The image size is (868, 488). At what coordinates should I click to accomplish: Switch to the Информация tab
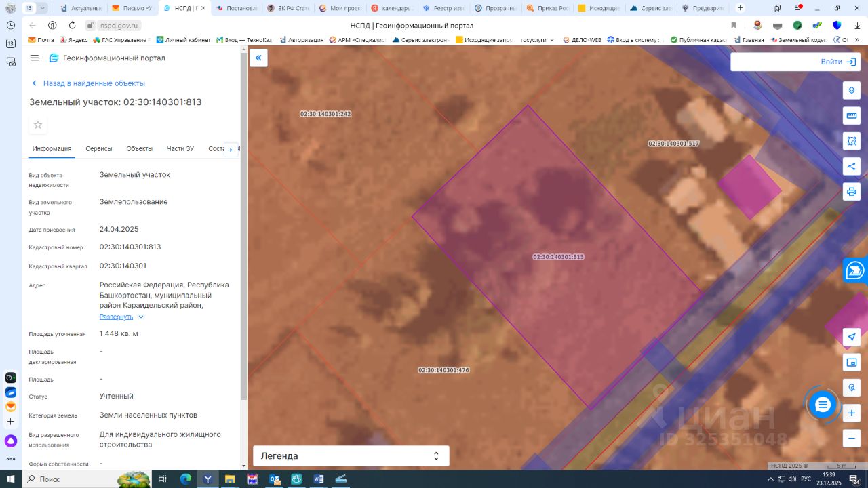point(52,149)
